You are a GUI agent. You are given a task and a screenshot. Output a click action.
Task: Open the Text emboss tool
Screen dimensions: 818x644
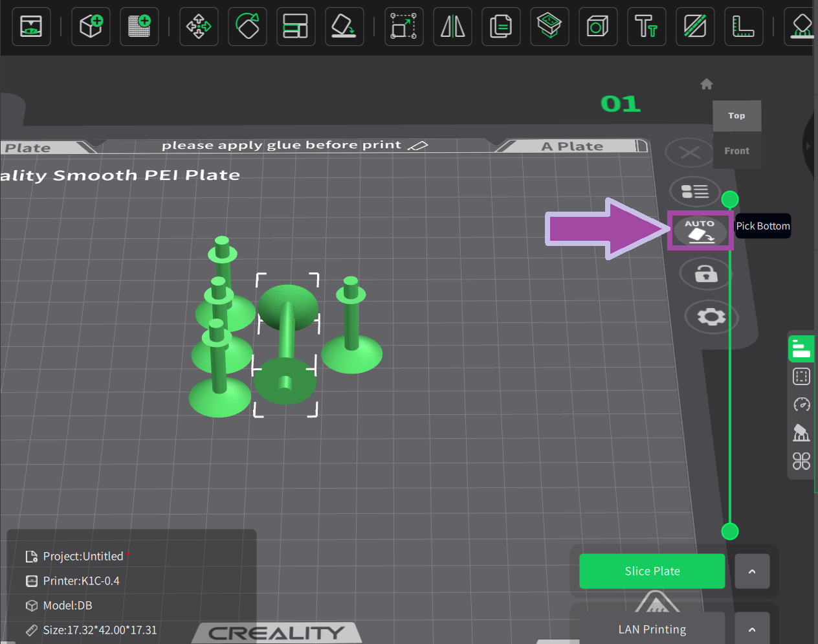[646, 27]
